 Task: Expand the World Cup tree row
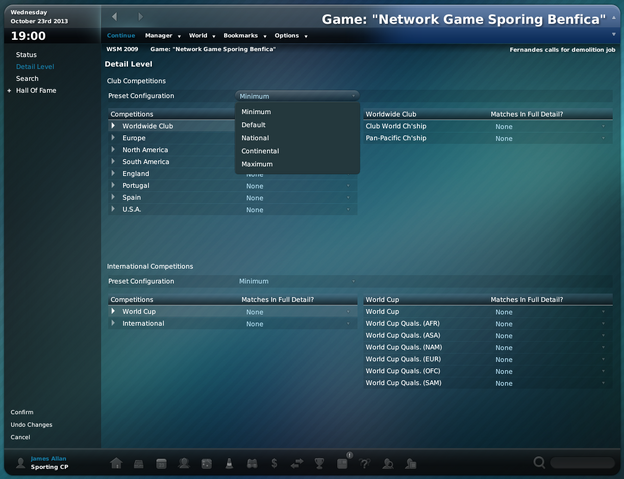[113, 311]
